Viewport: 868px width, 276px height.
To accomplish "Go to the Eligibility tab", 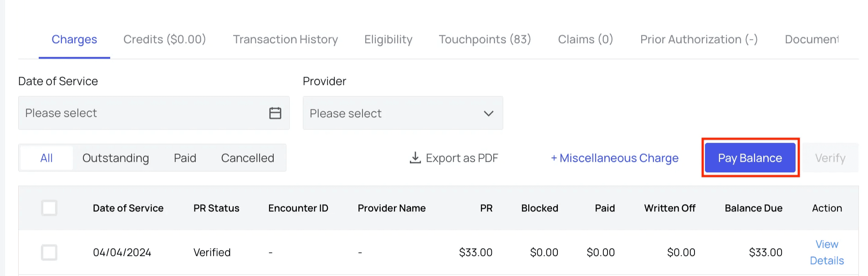I will click(388, 40).
